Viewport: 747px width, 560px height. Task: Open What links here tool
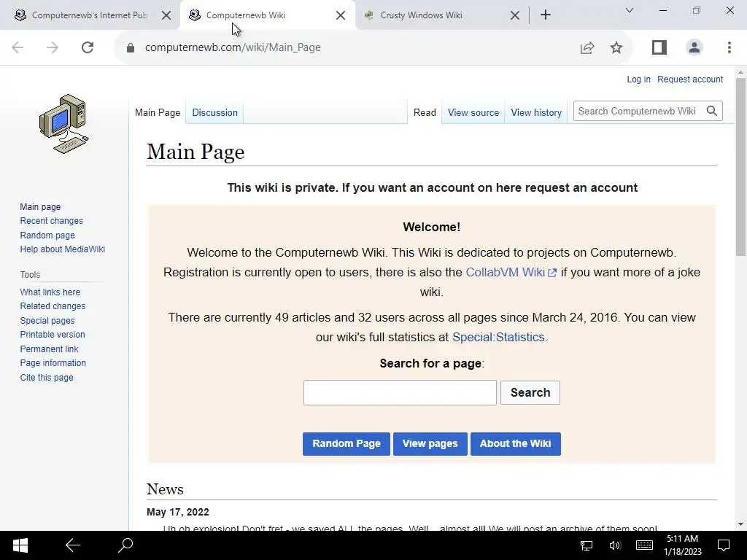[50, 292]
